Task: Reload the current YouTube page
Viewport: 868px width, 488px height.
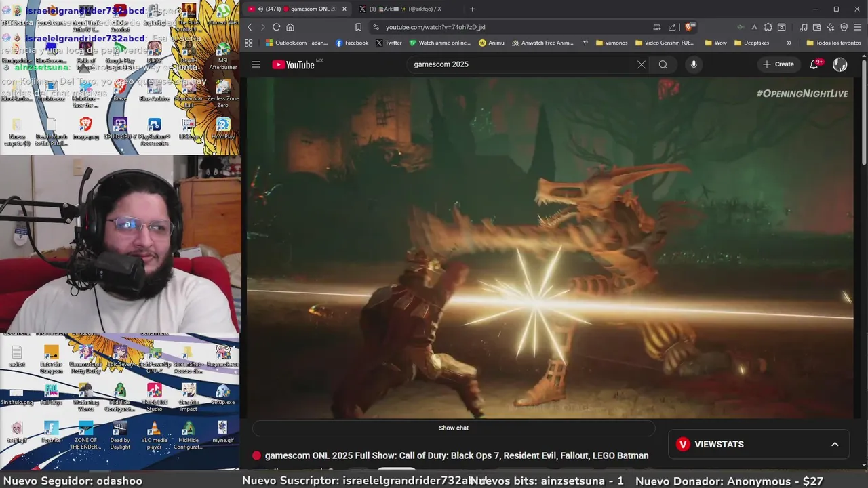Action: (x=276, y=27)
